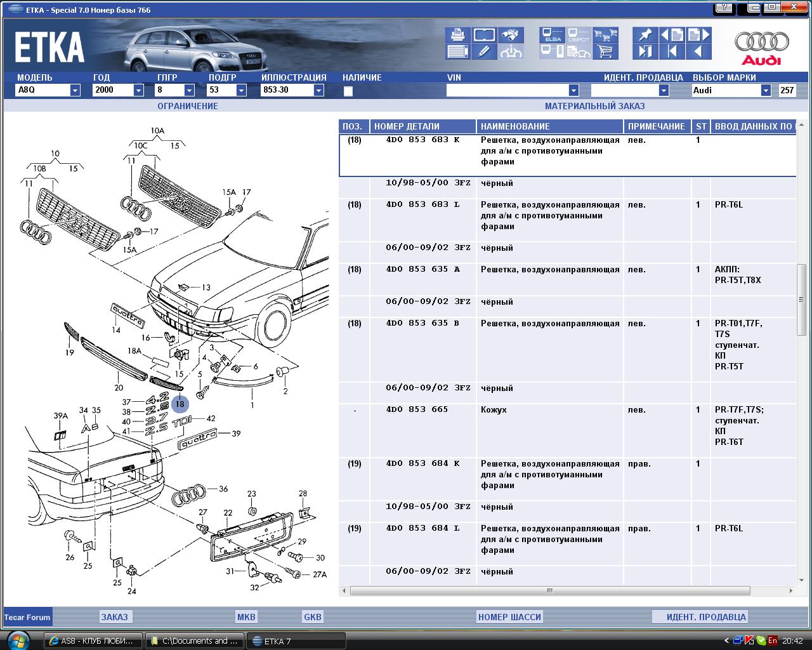Open the Windows Start button
This screenshot has height=650, width=812.
coord(19,640)
